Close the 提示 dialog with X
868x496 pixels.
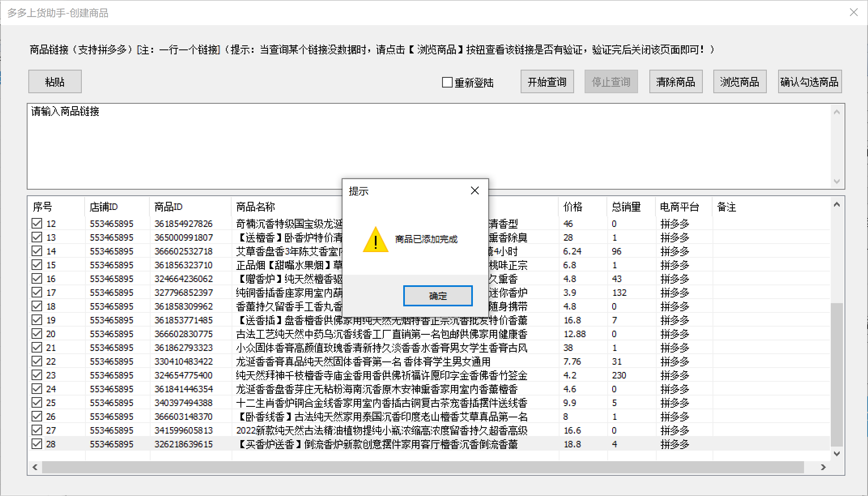[x=475, y=190]
